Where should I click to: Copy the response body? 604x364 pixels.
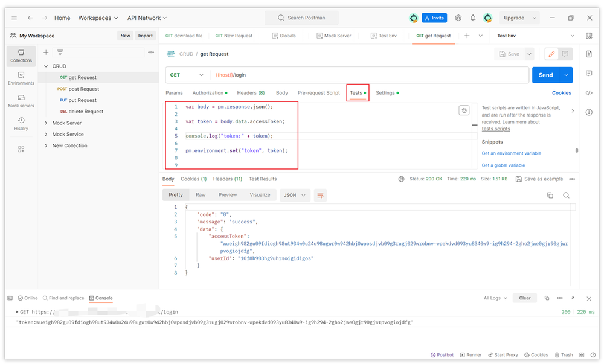550,195
